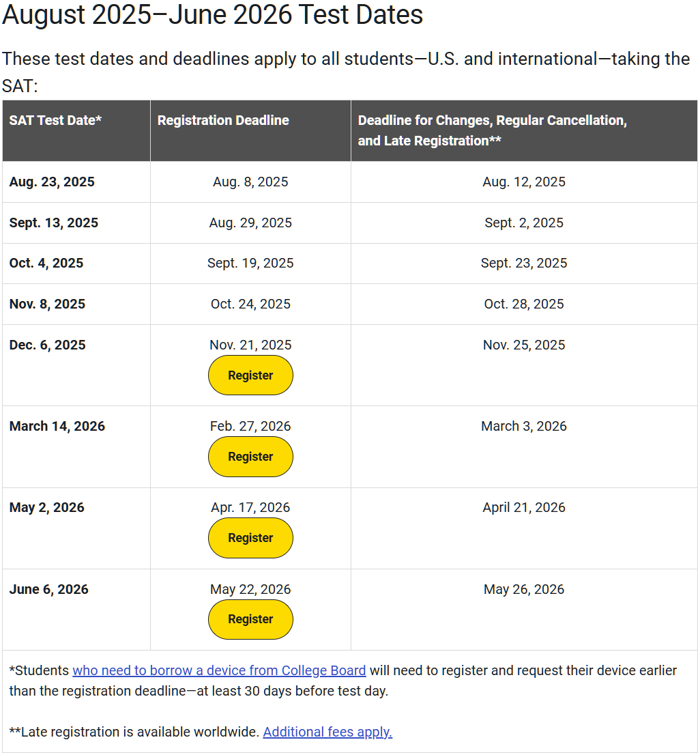Open the borrow a device from College Board link

(219, 670)
